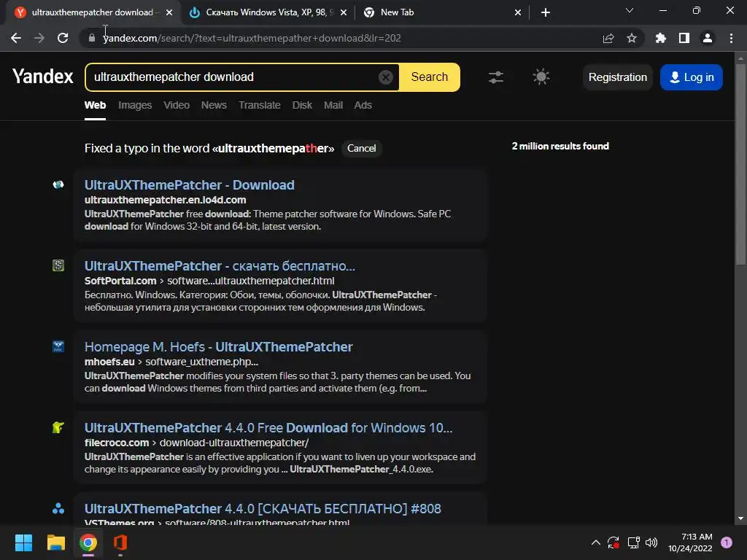Open the Chrome profile menu
This screenshot has height=560, width=747.
tap(708, 38)
